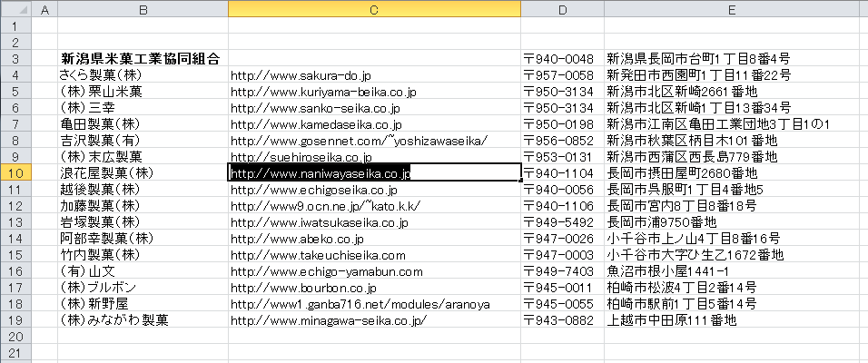Image resolution: width=868 pixels, height=363 pixels.
Task: Click address 長岡市摂田屋町2680番地
Action: [x=682, y=173]
